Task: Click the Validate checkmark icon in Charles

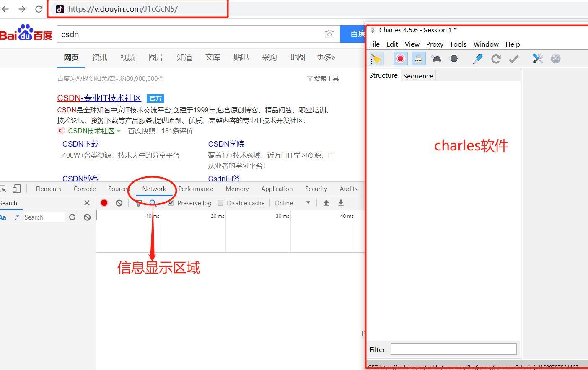Action: [x=514, y=59]
